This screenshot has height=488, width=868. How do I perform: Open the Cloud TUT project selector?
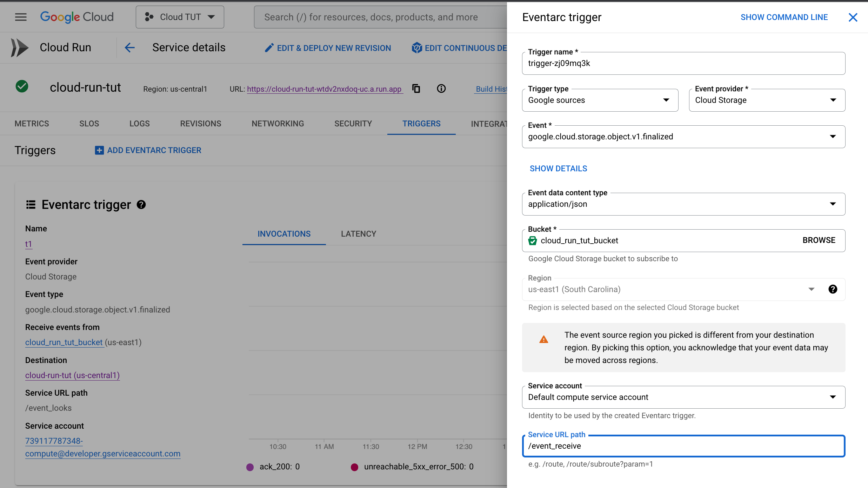pyautogui.click(x=180, y=17)
